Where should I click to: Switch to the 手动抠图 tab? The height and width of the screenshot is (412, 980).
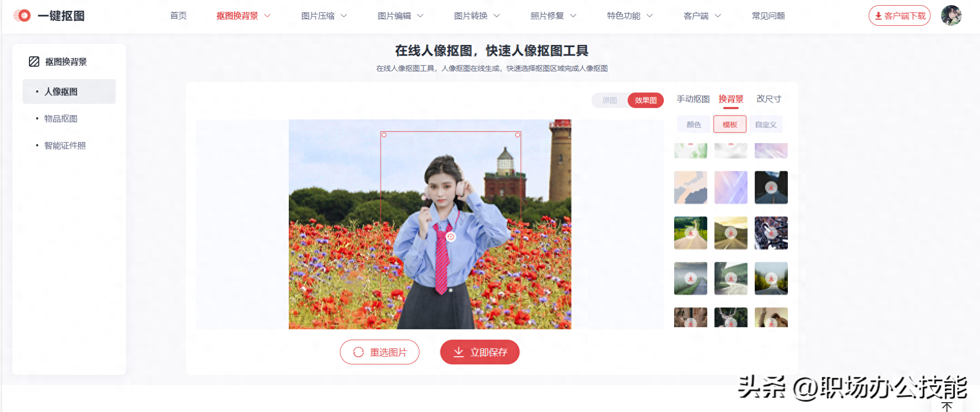click(693, 99)
